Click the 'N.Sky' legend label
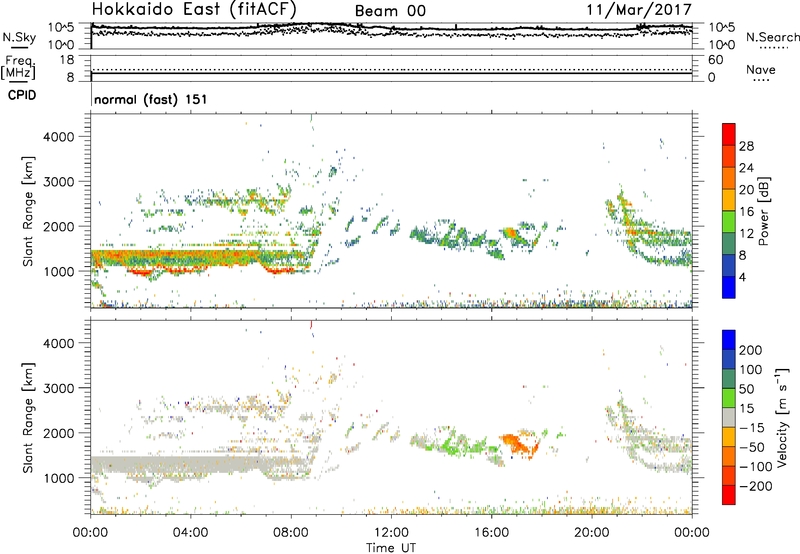This screenshot has height=554, width=800. pyautogui.click(x=19, y=37)
